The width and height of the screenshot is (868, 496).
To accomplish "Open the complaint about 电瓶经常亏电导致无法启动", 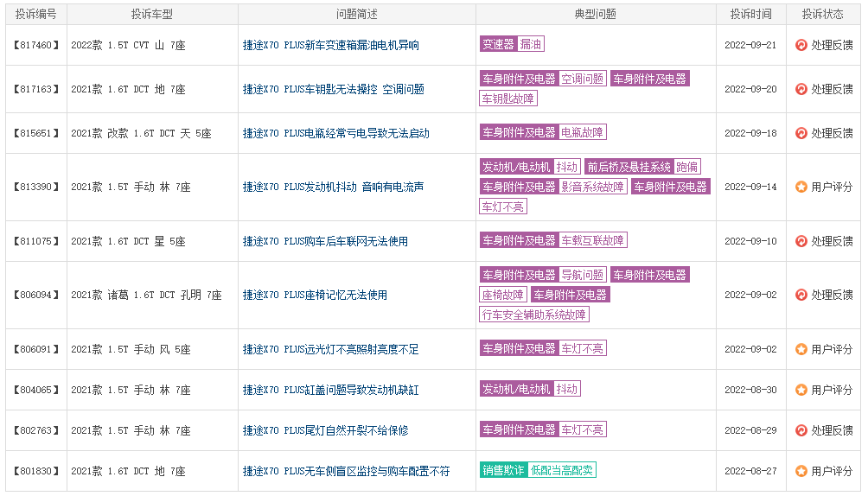I will (336, 133).
